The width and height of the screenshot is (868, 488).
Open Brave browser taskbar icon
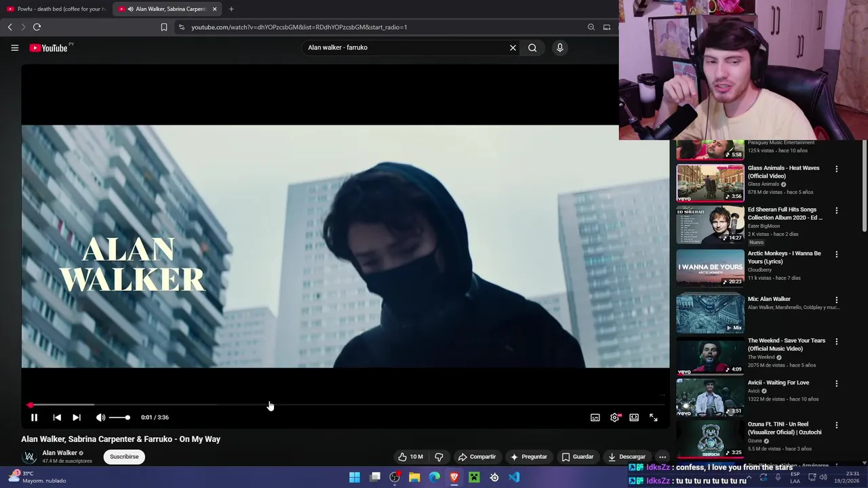(x=454, y=478)
